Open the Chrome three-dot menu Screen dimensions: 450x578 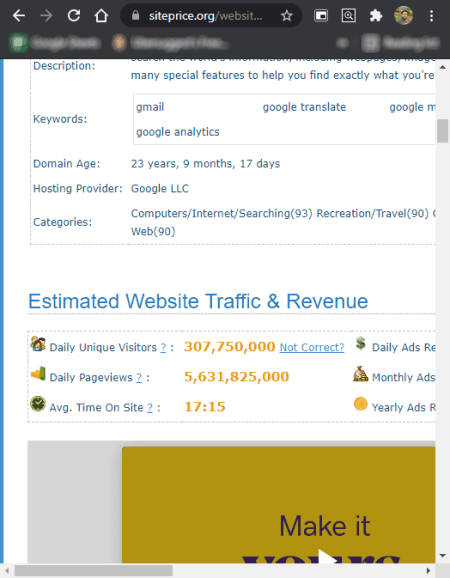click(x=431, y=15)
